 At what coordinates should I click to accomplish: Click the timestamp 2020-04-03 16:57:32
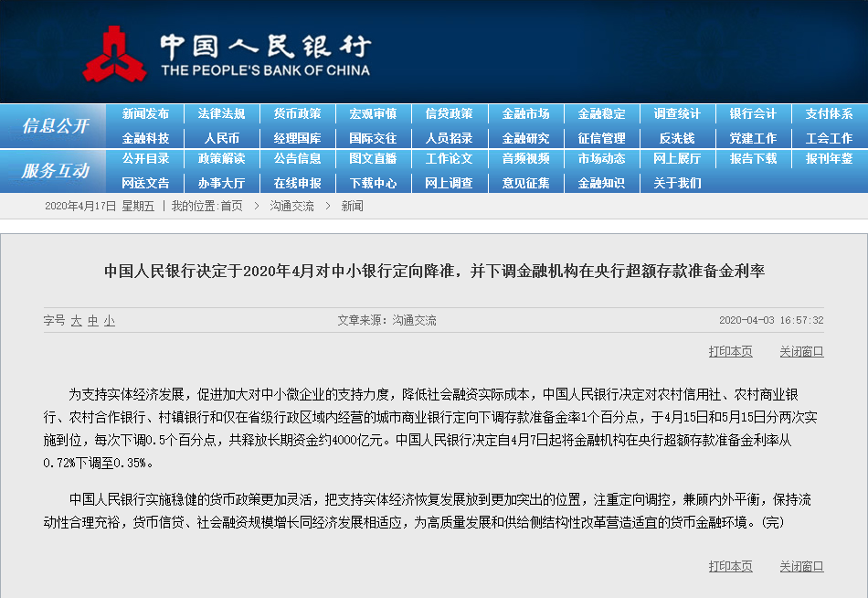(771, 320)
